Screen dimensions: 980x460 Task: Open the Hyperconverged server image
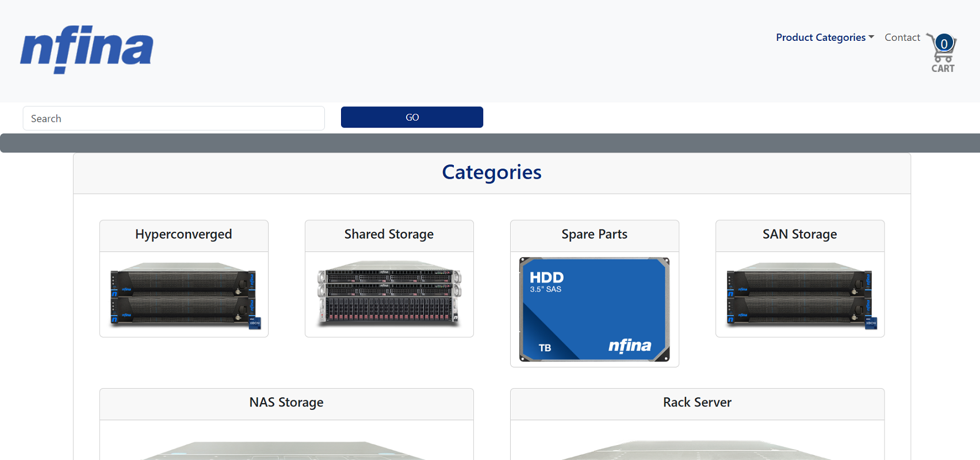184,294
